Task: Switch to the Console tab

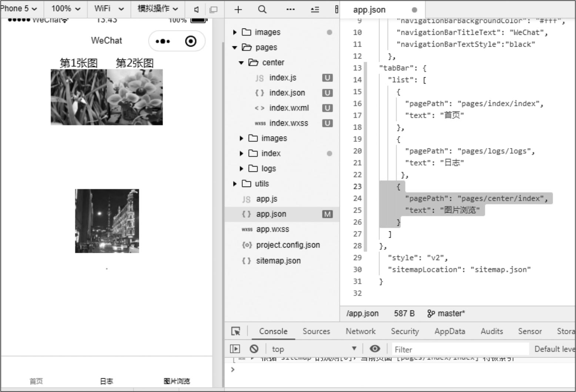Action: tap(273, 331)
